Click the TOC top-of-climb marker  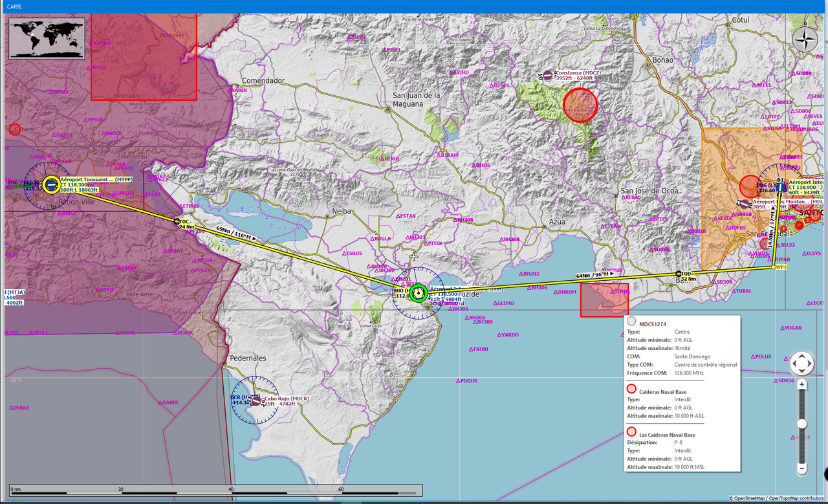click(x=177, y=221)
